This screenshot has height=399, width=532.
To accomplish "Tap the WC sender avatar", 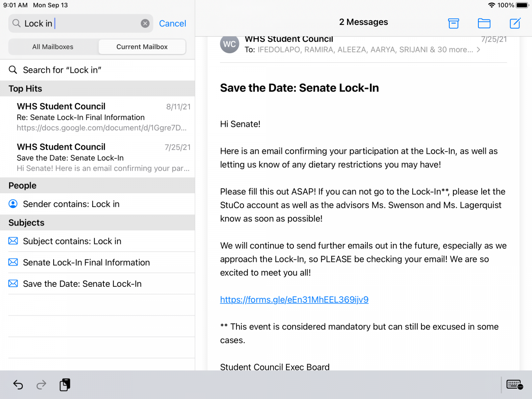I will click(x=229, y=44).
